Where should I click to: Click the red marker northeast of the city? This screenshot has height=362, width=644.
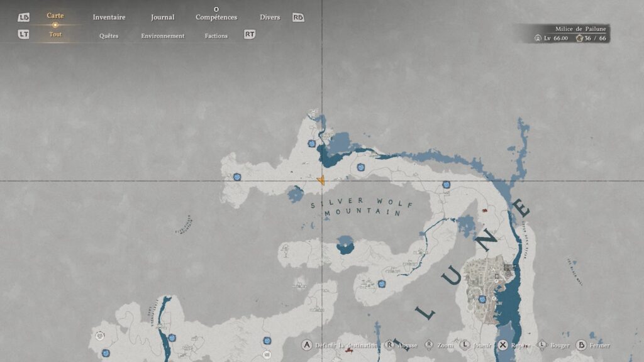click(x=485, y=210)
